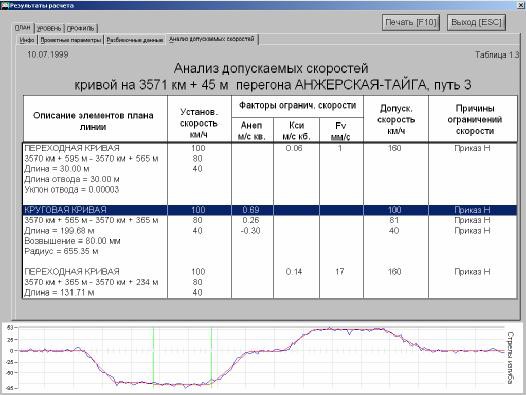Open the Инфо sub-tab

[x=27, y=40]
